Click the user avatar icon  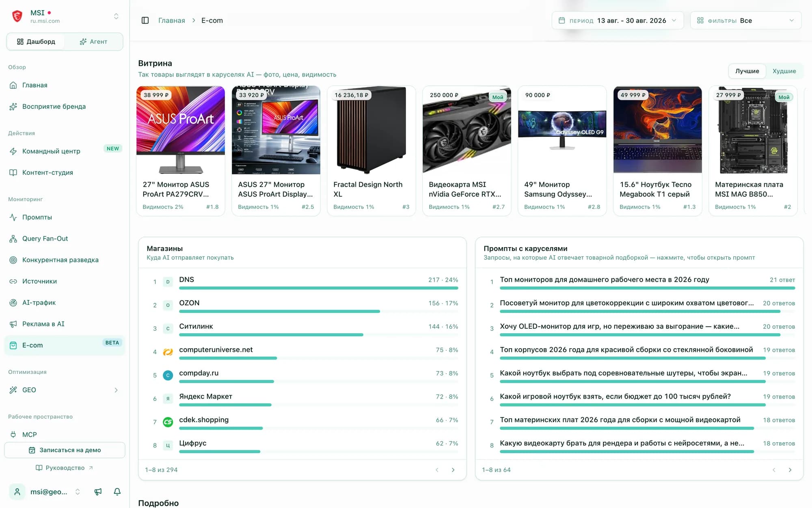17,492
